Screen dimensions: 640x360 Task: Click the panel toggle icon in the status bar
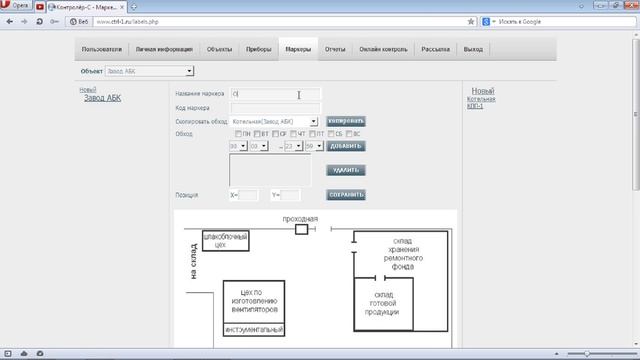(8, 353)
